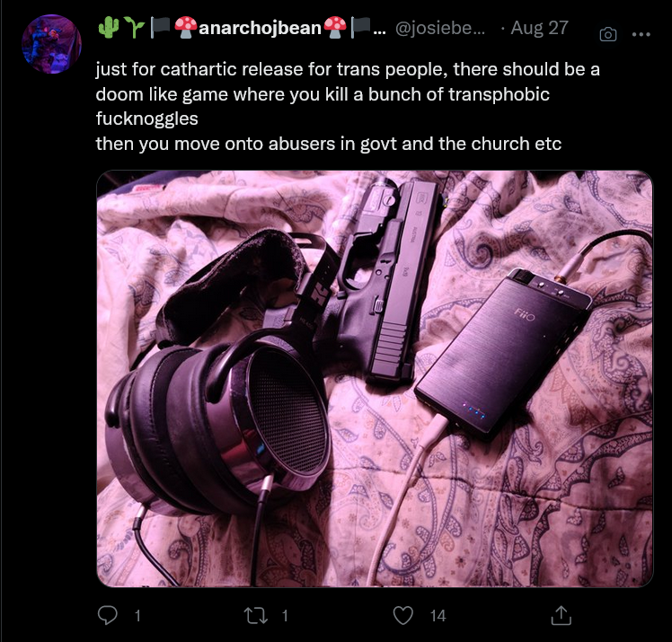Click the retweet count number 1
The image size is (672, 642).
pyautogui.click(x=285, y=616)
